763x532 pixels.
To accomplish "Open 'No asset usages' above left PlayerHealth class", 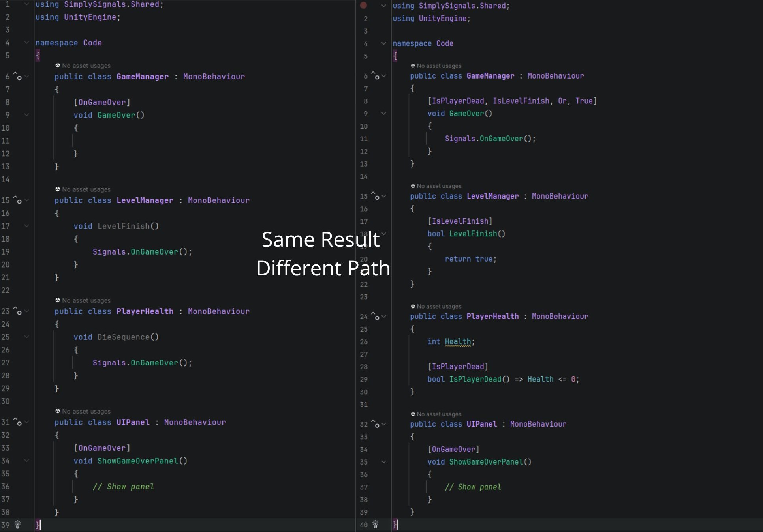I will pyautogui.click(x=83, y=300).
